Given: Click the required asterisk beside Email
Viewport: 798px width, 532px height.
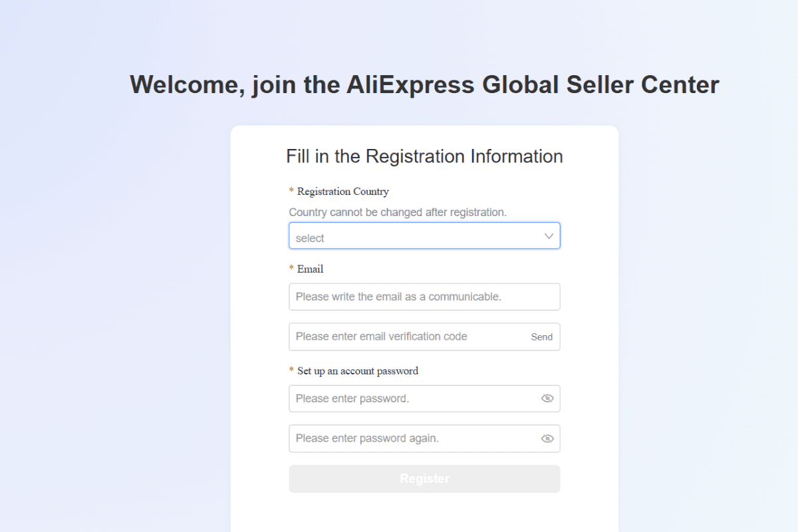Looking at the screenshot, I should 291,269.
